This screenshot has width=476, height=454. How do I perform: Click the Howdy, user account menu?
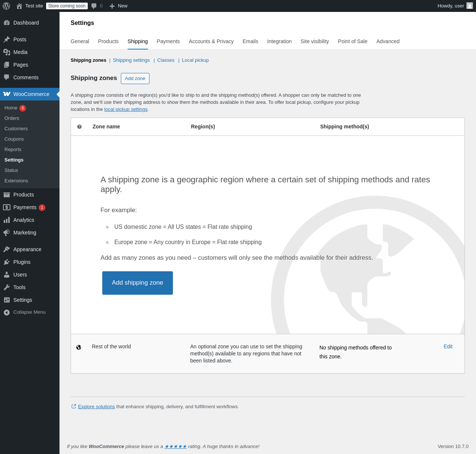[x=455, y=6]
